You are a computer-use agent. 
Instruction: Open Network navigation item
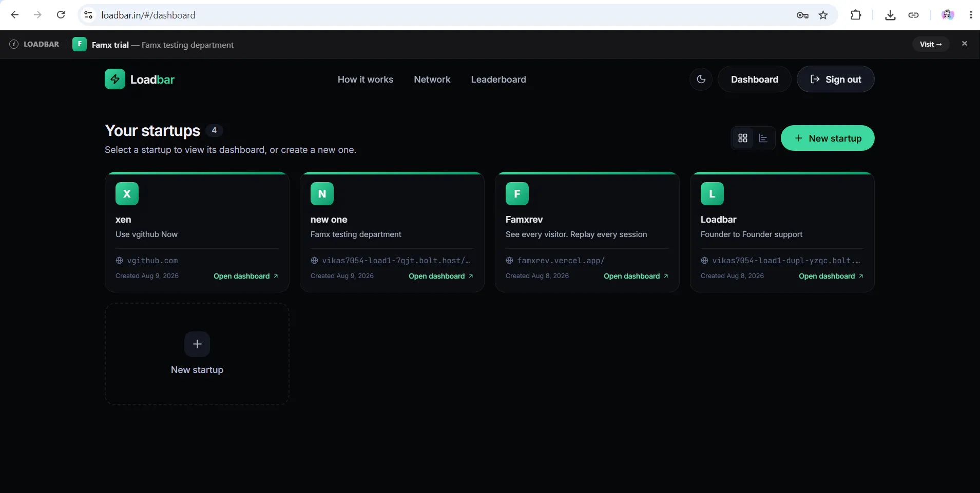coord(432,80)
